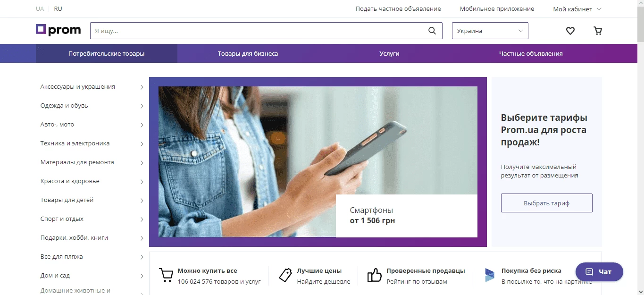Click the blue risk-free purchase icon
This screenshot has height=295, width=644.
coord(490,275)
